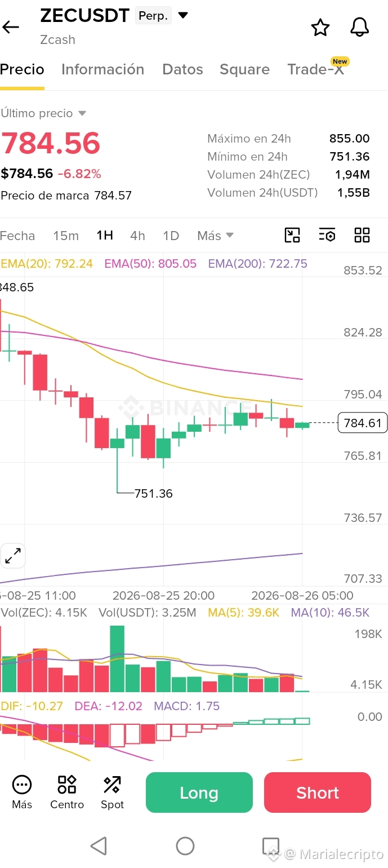Expand the Más timeframe dropdown
The height and width of the screenshot is (868, 388).
coord(215,236)
